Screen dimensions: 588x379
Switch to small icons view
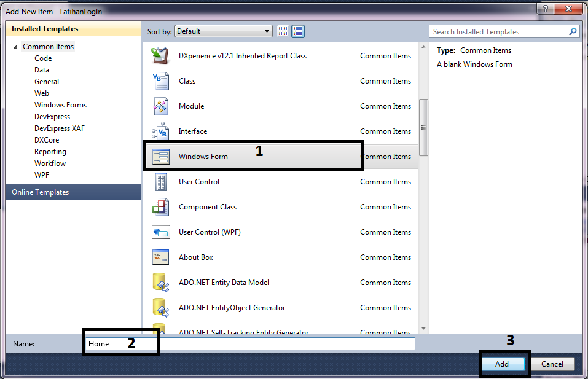click(x=282, y=31)
